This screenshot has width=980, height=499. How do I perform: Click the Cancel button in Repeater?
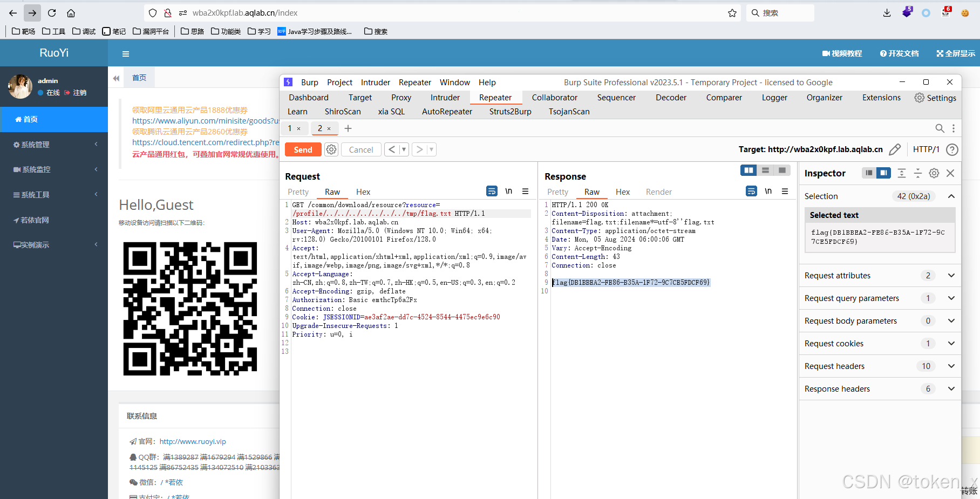[361, 149]
